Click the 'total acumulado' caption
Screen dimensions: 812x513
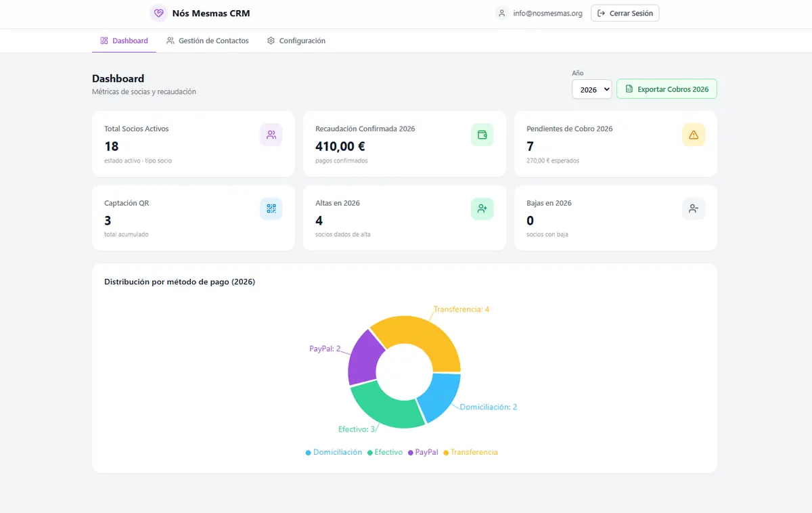tap(127, 235)
